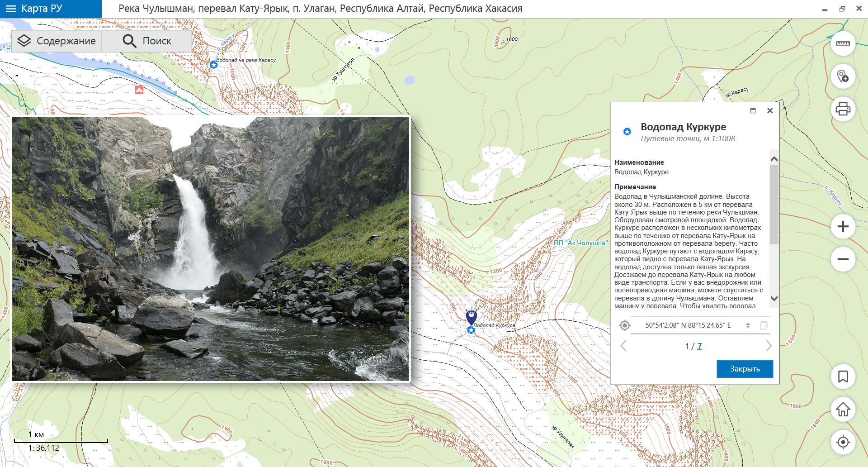
Task: Click the add waypoint pin icon
Action: click(843, 76)
